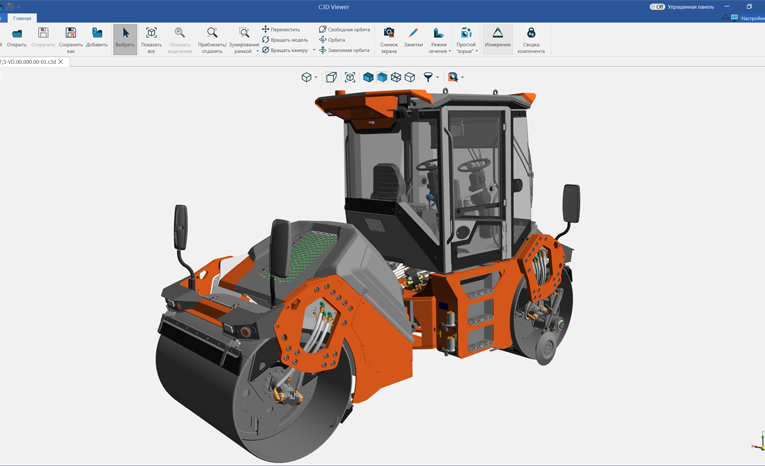
Task: Take a Снимок экрана screenshot
Action: click(389, 33)
